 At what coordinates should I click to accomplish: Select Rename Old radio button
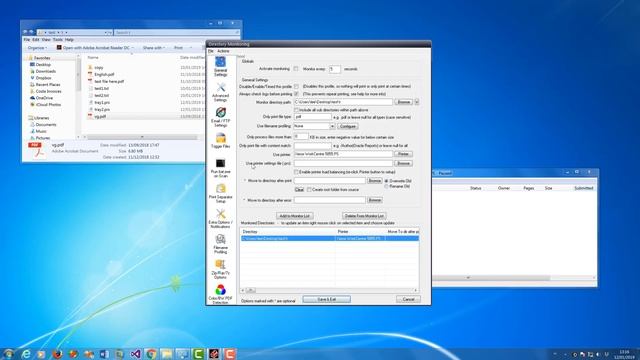point(387,187)
